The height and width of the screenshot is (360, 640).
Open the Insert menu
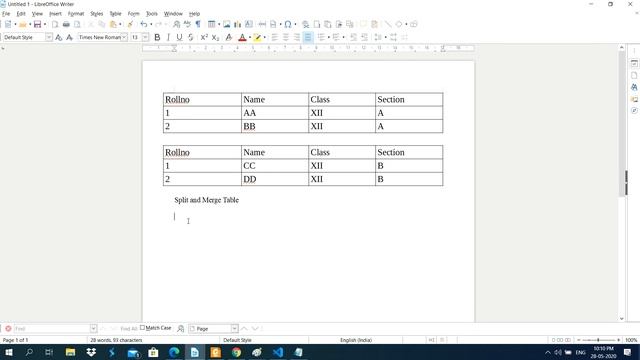click(55, 13)
